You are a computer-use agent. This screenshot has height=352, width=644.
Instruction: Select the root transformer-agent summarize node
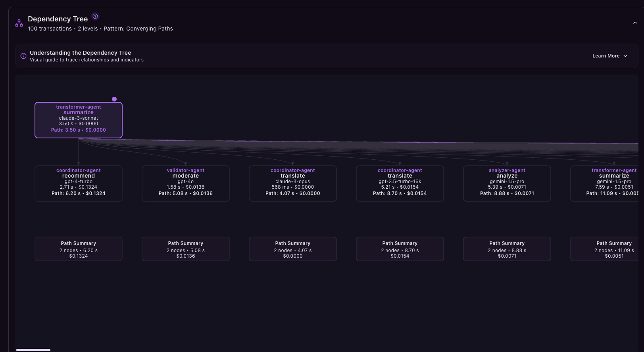click(79, 120)
